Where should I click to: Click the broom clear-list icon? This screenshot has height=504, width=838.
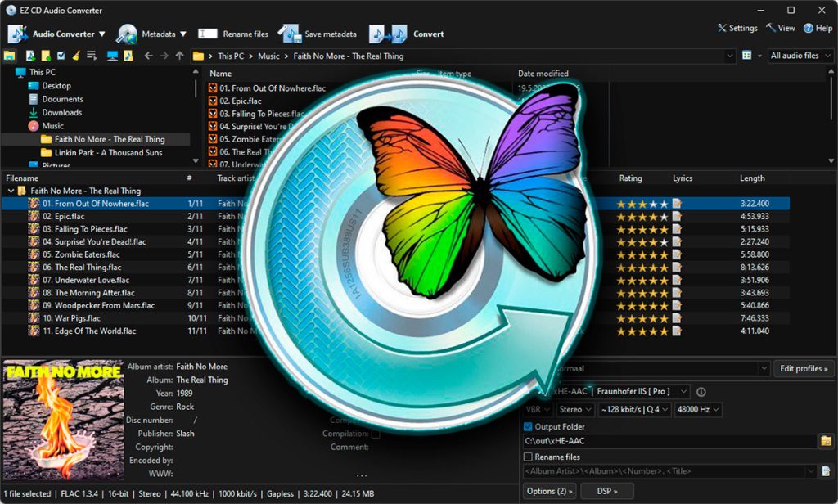coord(76,55)
